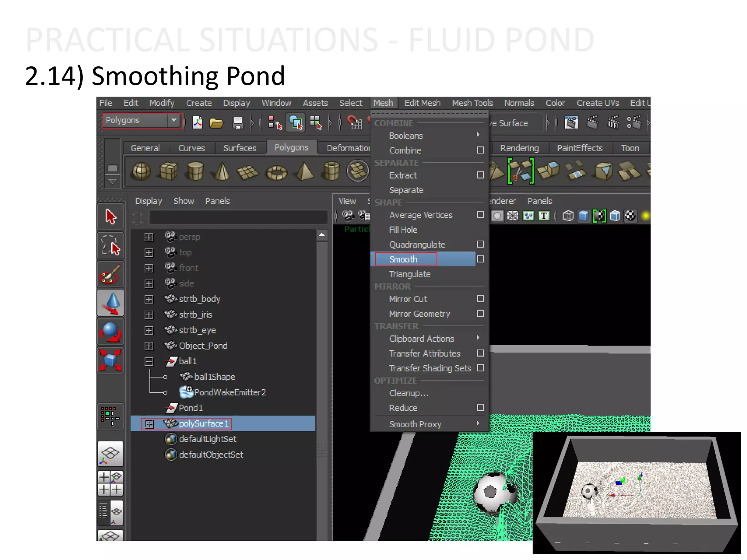
Task: Click the IPR render icon
Action: click(x=613, y=122)
